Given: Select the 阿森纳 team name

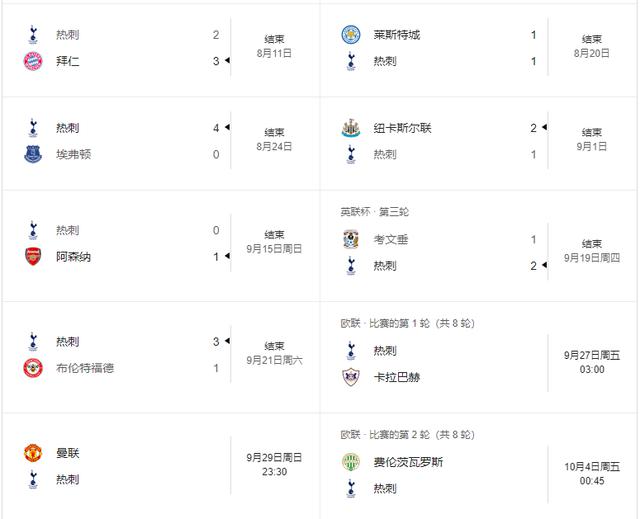Looking at the screenshot, I should pyautogui.click(x=73, y=256).
